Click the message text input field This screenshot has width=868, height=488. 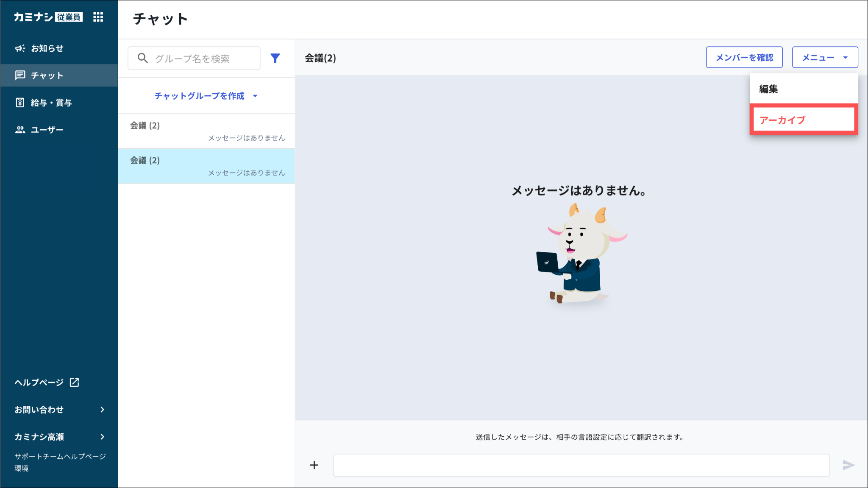coord(581,465)
